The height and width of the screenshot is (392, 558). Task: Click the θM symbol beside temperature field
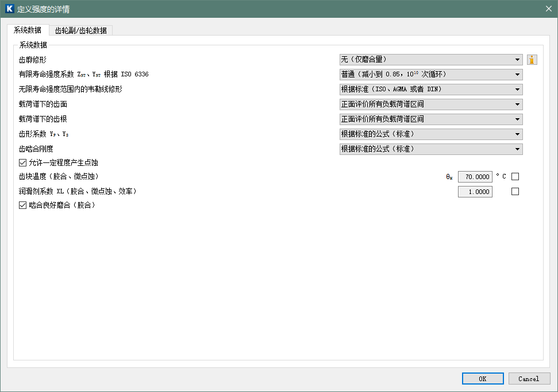coord(449,177)
